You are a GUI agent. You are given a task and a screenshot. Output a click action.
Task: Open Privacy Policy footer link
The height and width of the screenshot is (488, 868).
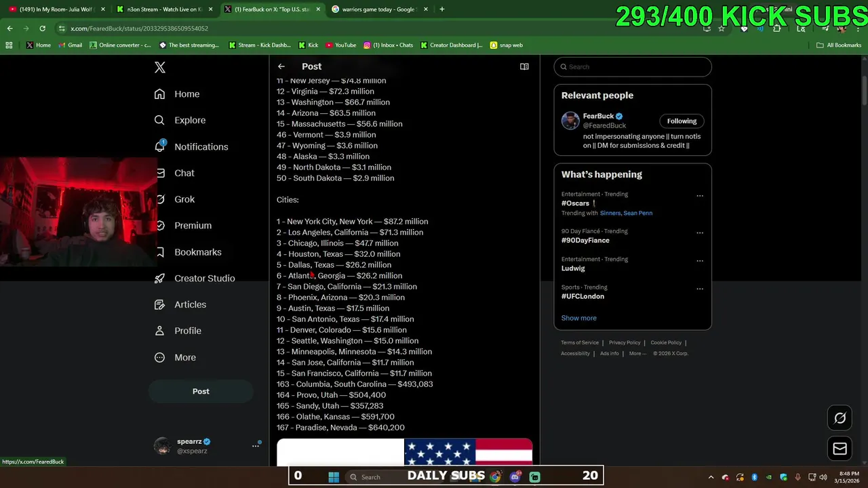pos(625,343)
